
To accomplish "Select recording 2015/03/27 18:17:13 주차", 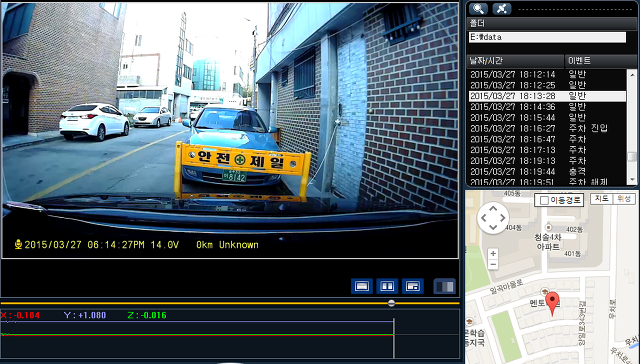I will (547, 150).
